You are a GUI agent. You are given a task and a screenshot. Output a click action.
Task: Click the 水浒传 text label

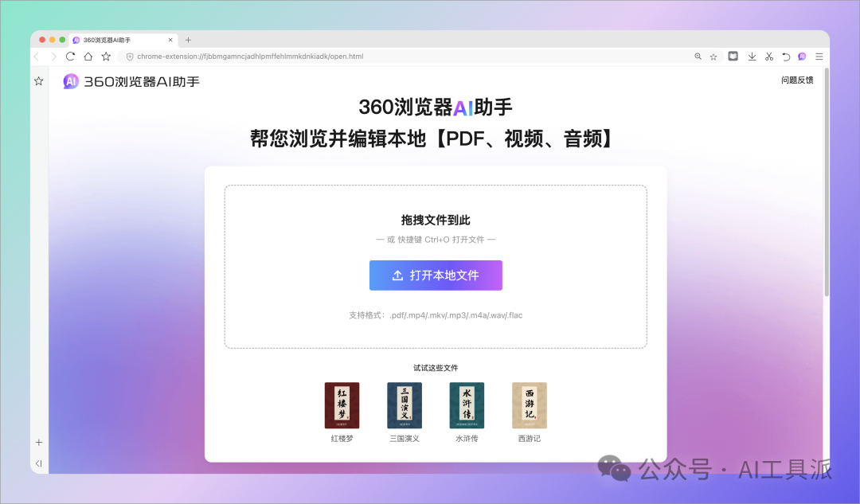pyautogui.click(x=467, y=439)
